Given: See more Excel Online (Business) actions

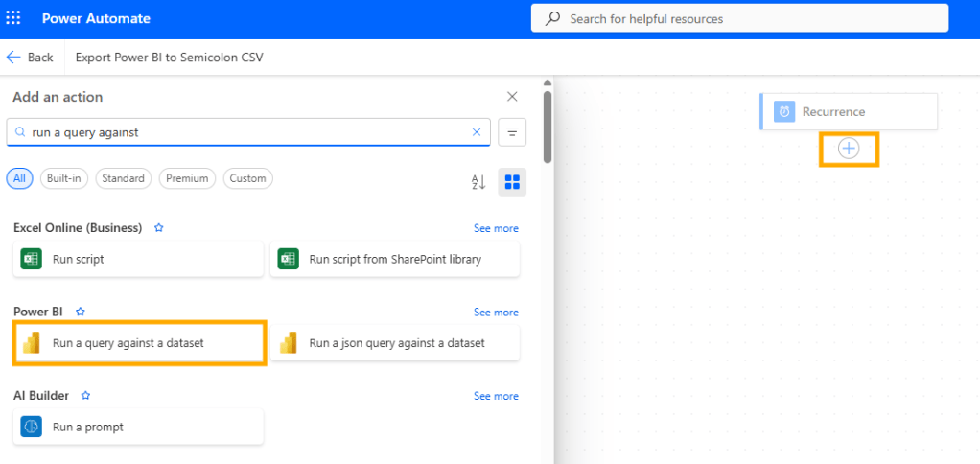Looking at the screenshot, I should (x=496, y=228).
